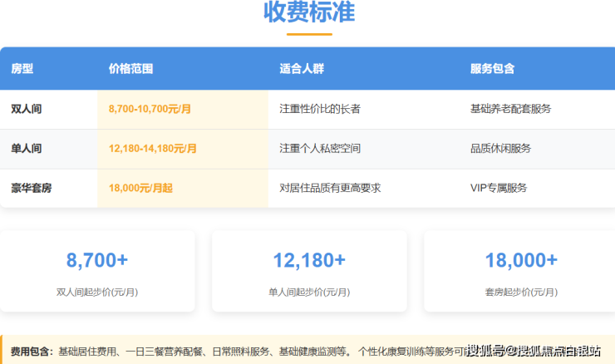Click the 12,180-14,180元/月 price cell
Image resolution: width=615 pixels, height=364 pixels.
click(152, 149)
